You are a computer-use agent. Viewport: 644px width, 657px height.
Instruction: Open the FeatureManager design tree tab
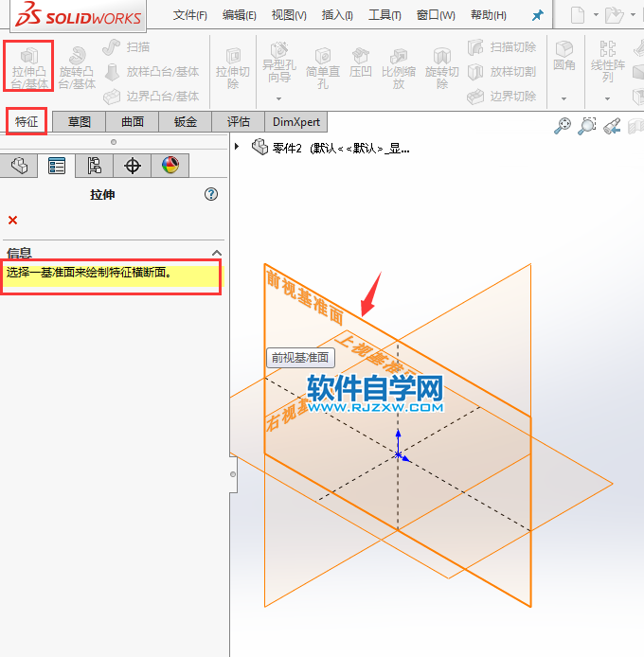click(19, 166)
